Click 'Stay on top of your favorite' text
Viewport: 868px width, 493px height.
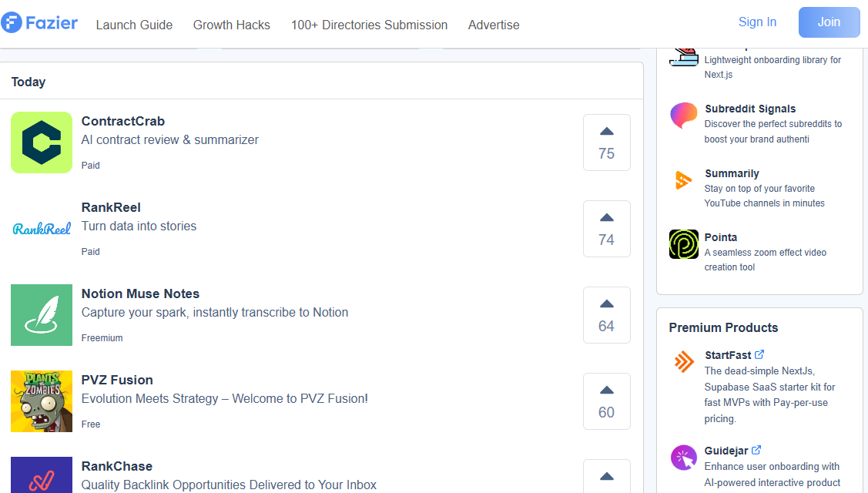point(765,196)
